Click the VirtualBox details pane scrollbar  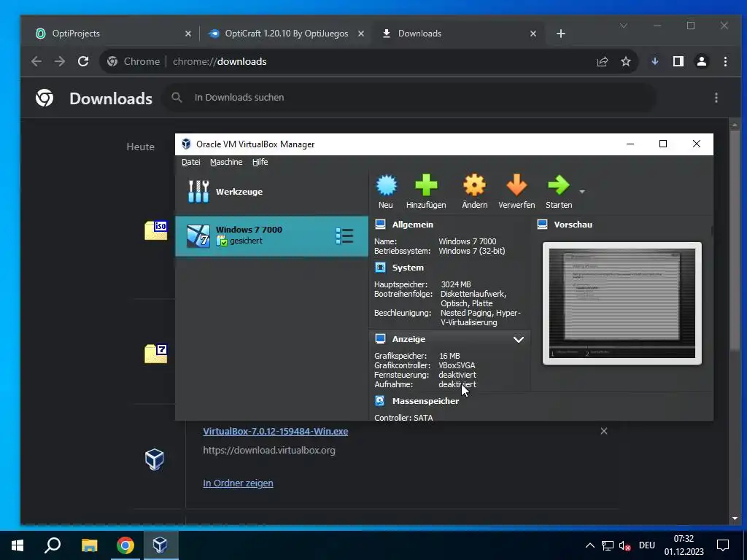[x=712, y=231]
